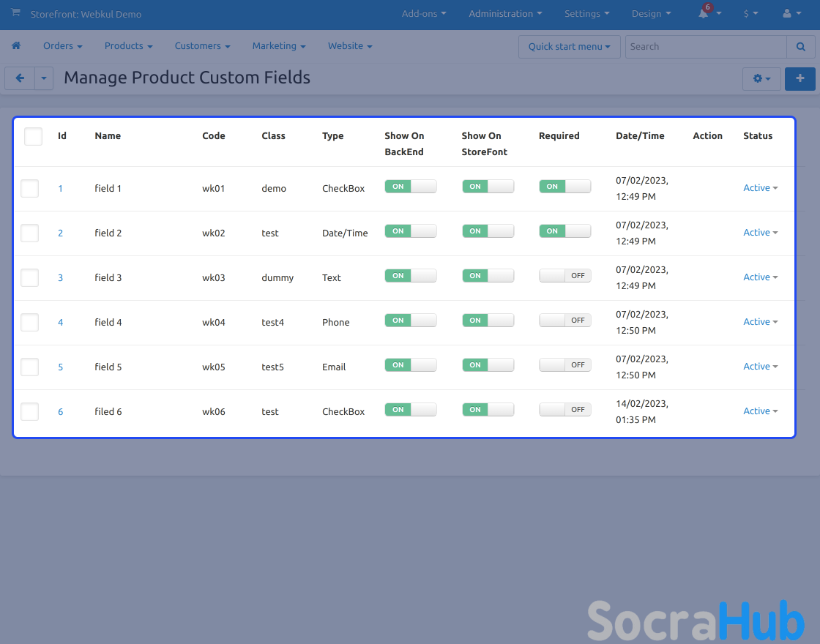
Task: Open the Website menu
Action: (350, 46)
